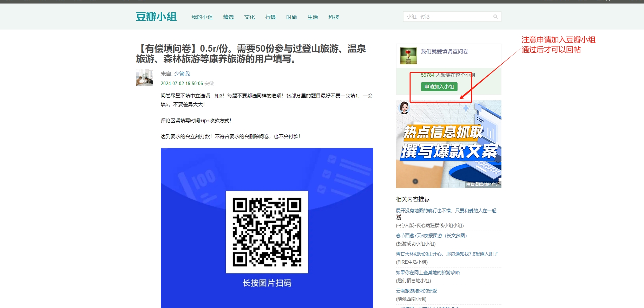The height and width of the screenshot is (308, 644).
Task: Open the 云南旅游结束的感受 related post
Action: (416, 291)
